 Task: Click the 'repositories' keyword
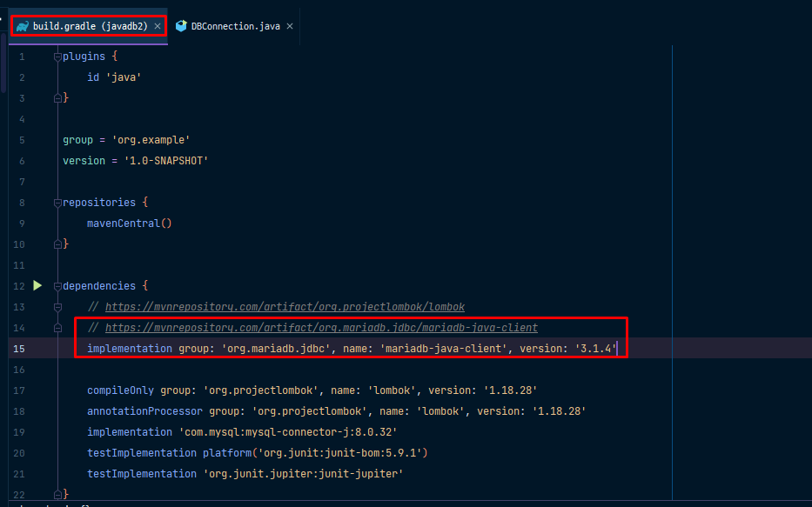[99, 203]
